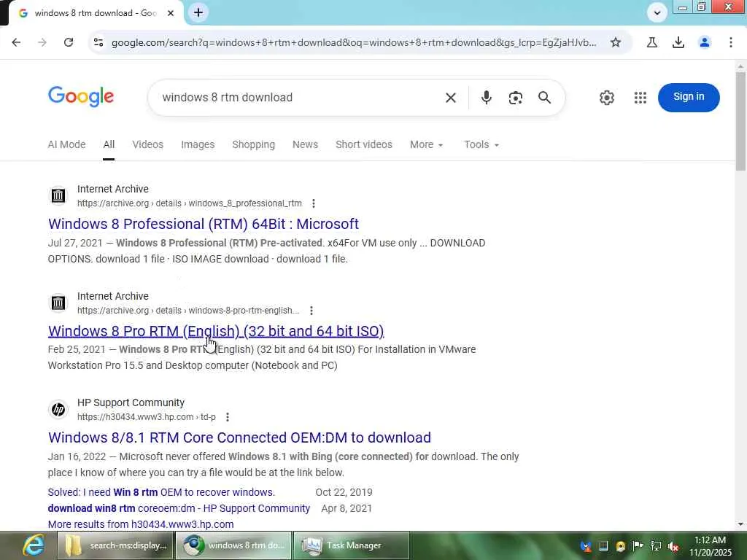This screenshot has width=747, height=560.
Task: Open a new browser tab
Action: (x=198, y=12)
